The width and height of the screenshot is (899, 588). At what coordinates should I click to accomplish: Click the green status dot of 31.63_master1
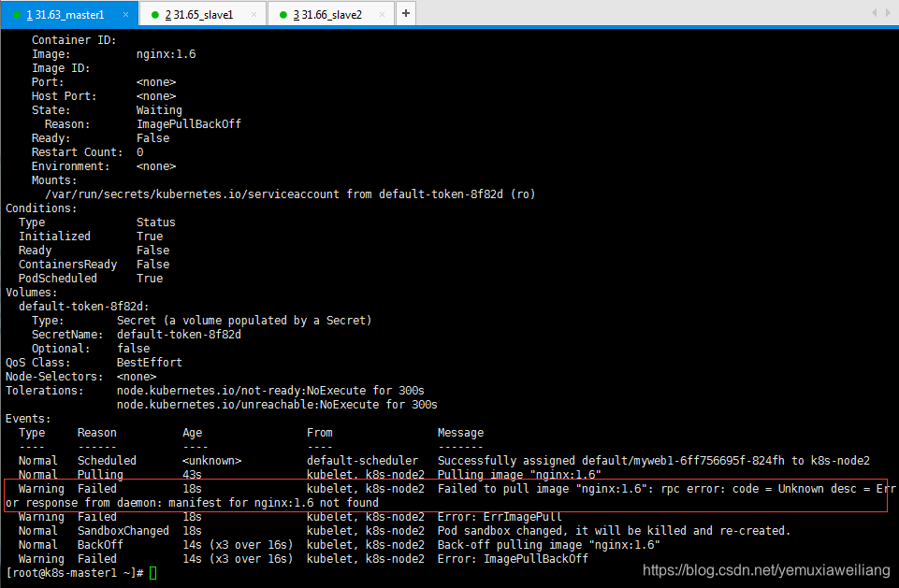(17, 15)
